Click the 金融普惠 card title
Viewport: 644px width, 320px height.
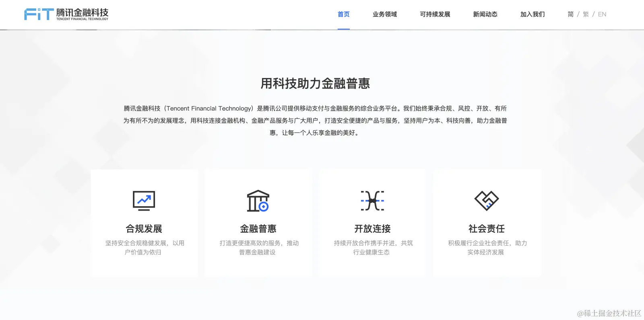(x=258, y=229)
